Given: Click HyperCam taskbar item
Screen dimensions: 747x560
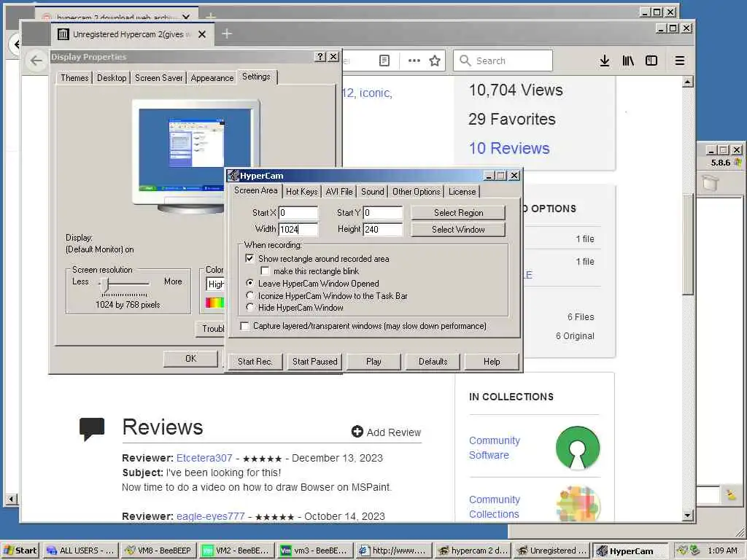Looking at the screenshot, I should pos(630,551).
